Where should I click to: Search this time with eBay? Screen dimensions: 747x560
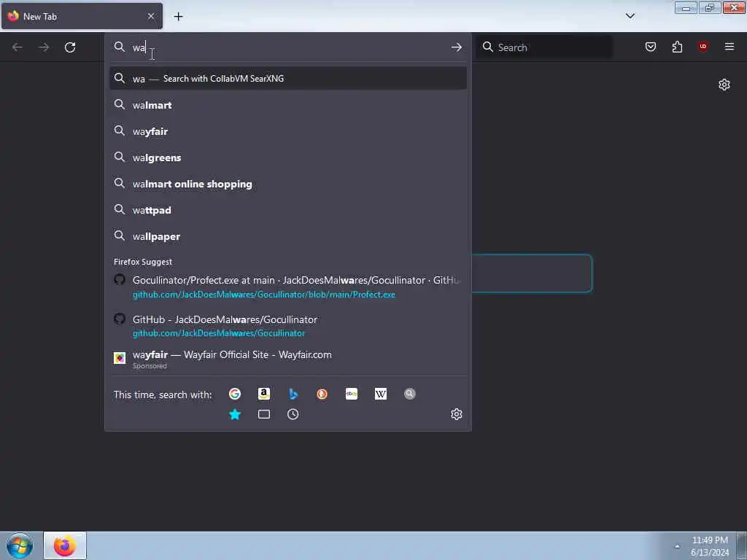[x=352, y=394]
